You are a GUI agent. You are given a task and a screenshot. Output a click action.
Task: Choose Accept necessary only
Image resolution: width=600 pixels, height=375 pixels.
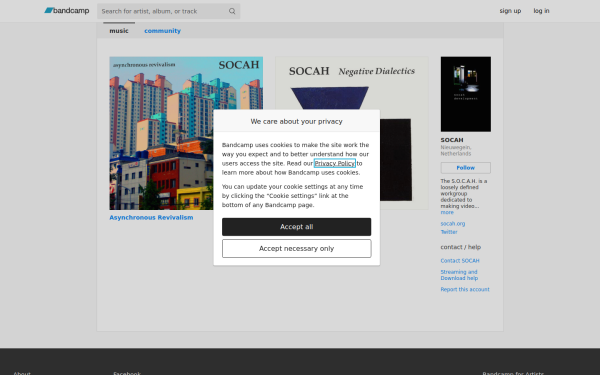coord(297,248)
